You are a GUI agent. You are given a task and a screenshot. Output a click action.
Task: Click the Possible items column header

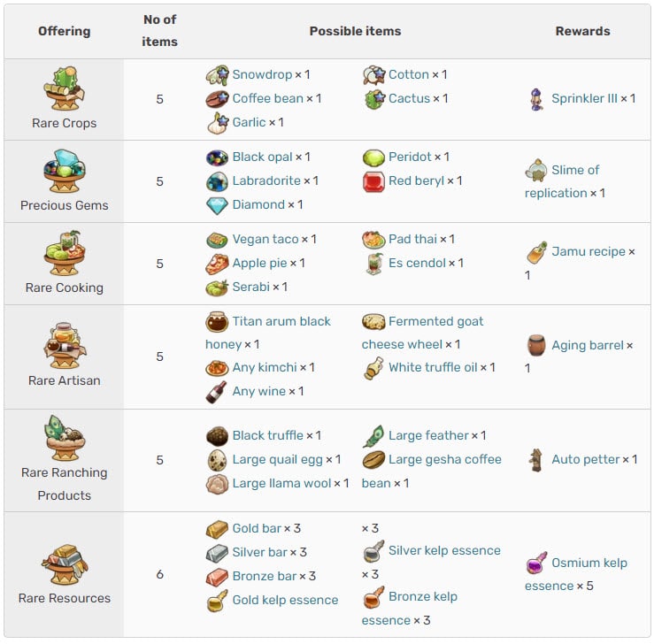355,31
